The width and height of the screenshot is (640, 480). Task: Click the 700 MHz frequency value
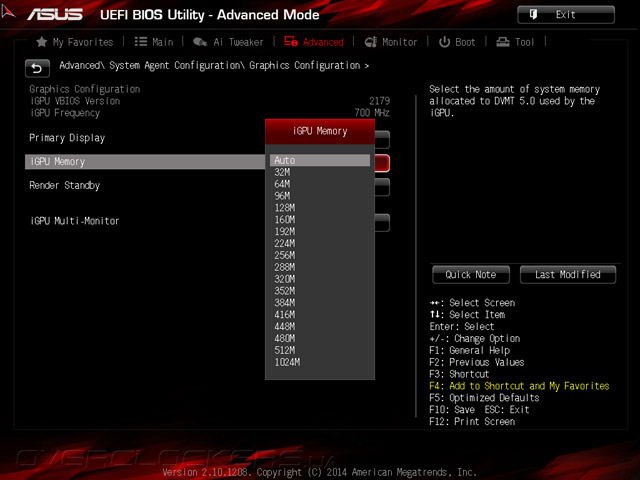[372, 113]
